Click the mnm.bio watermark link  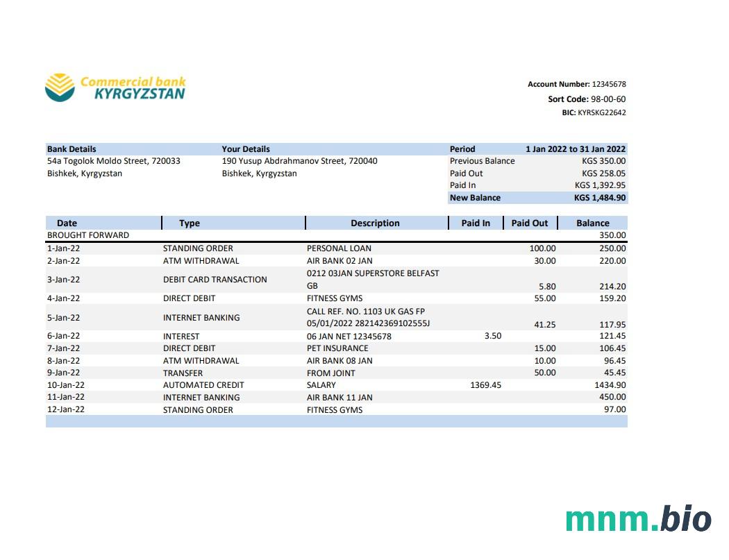click(638, 520)
